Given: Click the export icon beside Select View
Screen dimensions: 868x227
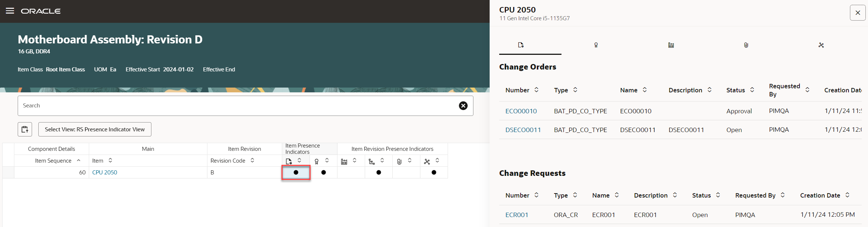Looking at the screenshot, I should (25, 129).
